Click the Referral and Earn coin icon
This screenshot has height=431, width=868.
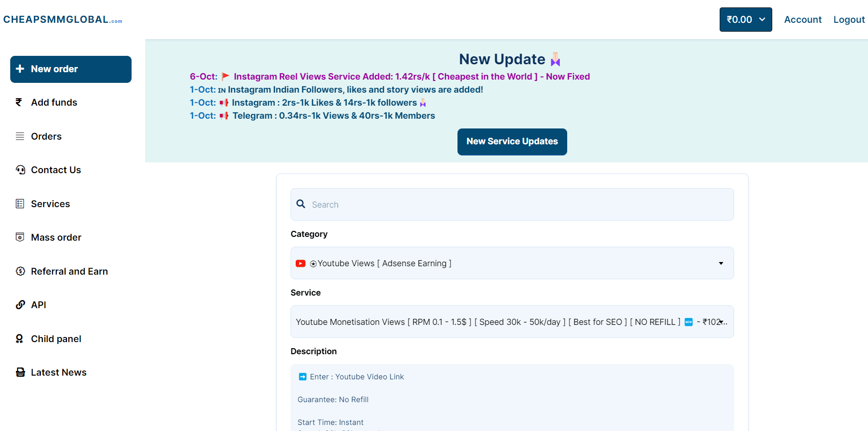coord(20,271)
